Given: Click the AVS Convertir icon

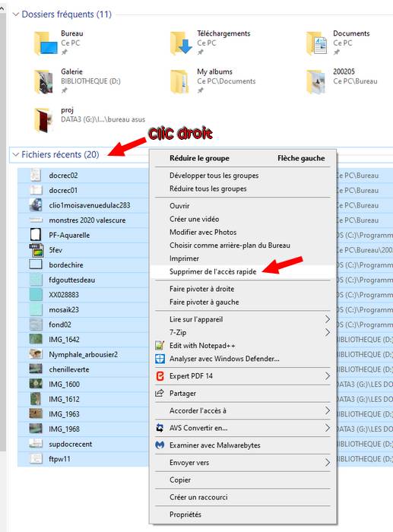Looking at the screenshot, I should pyautogui.click(x=160, y=428).
